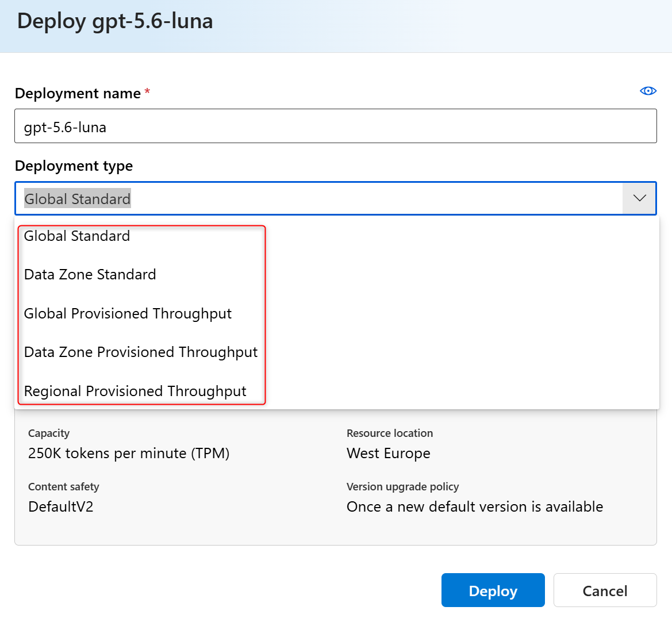Click the Deployment type label

[x=74, y=166]
